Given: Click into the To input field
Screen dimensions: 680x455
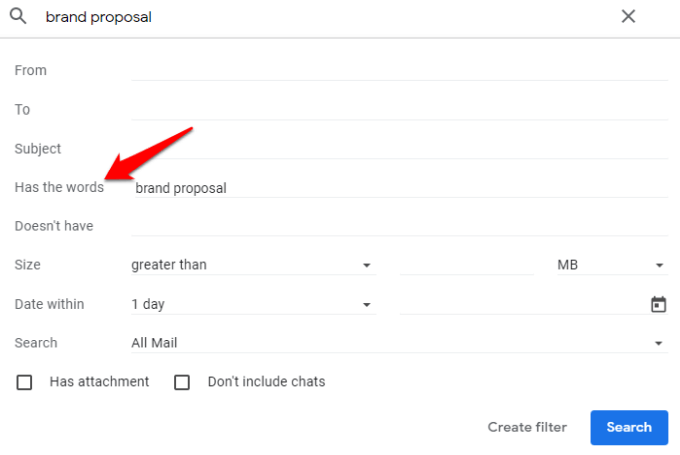Looking at the screenshot, I should (x=399, y=109).
